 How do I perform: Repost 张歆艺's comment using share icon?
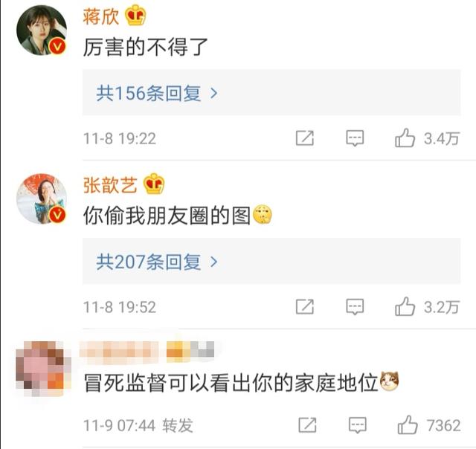pyautogui.click(x=305, y=306)
